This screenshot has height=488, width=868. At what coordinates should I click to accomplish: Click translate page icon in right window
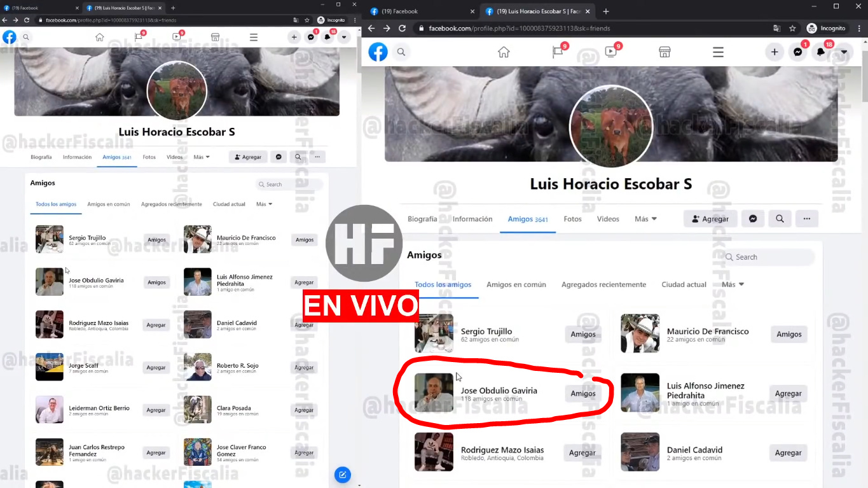[x=776, y=28]
